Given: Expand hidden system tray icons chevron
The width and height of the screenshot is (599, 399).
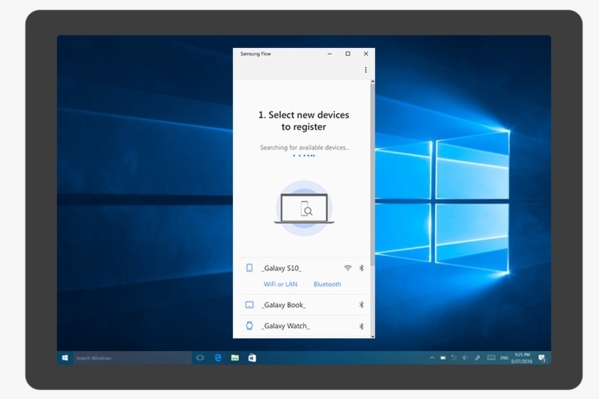Looking at the screenshot, I should click(432, 358).
